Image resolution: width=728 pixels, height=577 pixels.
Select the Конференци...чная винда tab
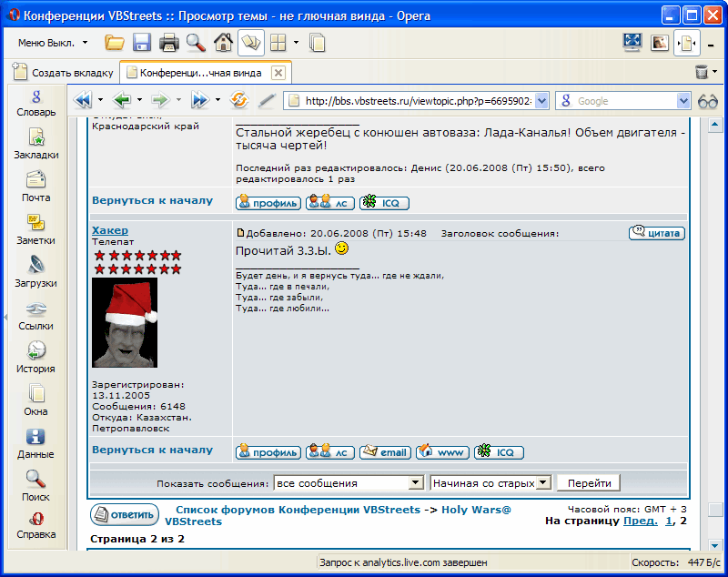coord(200,73)
